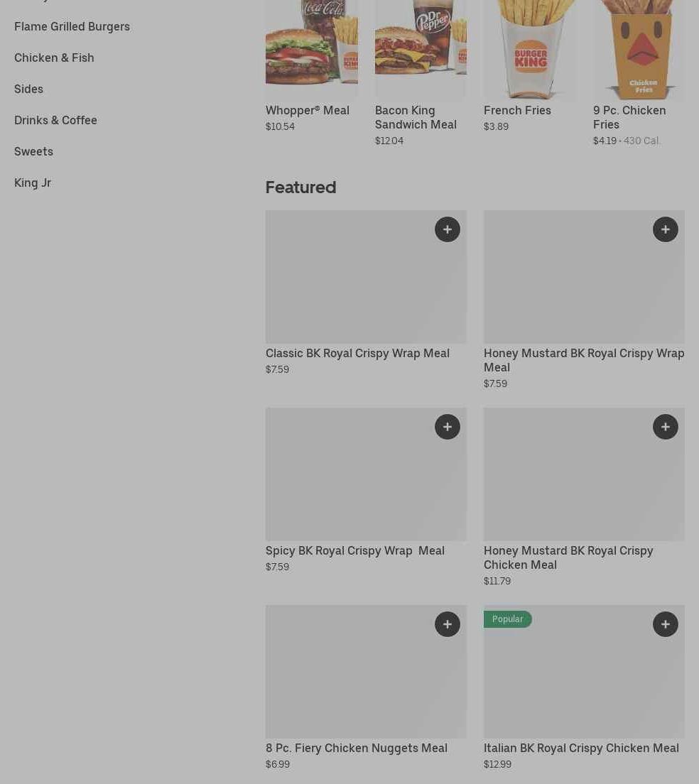This screenshot has width=699, height=784.
Task: Select Sides in the menu list
Action: [28, 89]
